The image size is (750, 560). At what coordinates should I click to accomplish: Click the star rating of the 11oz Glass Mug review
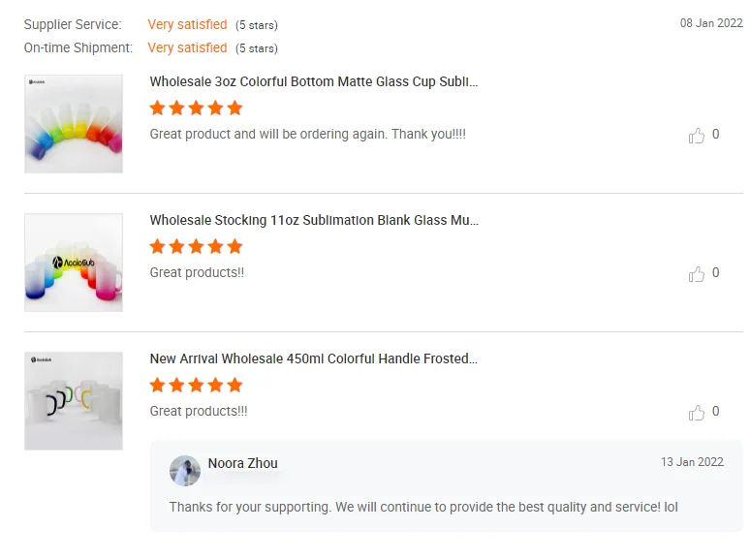click(196, 247)
